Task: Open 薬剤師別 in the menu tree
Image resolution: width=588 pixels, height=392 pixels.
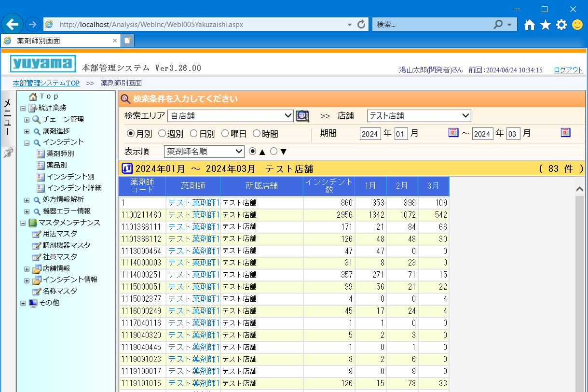Action: pyautogui.click(x=60, y=154)
